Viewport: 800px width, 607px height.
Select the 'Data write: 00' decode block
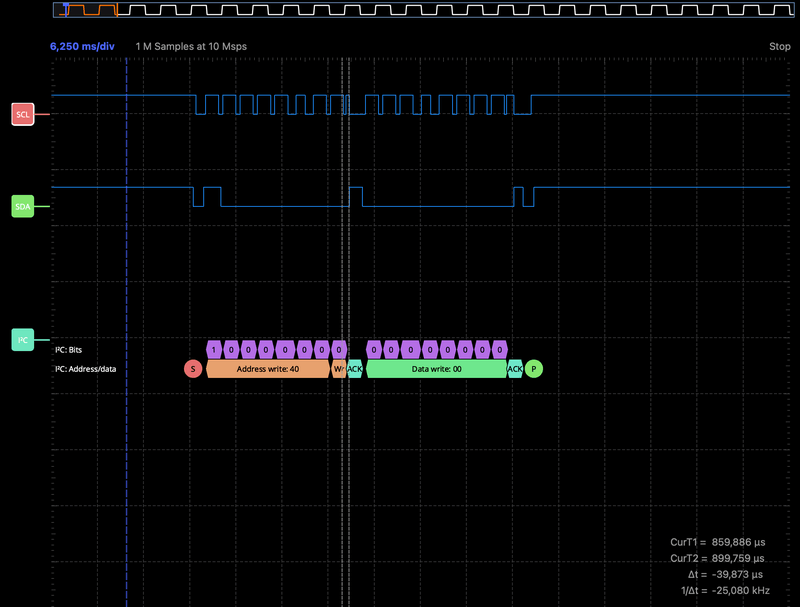coord(437,369)
